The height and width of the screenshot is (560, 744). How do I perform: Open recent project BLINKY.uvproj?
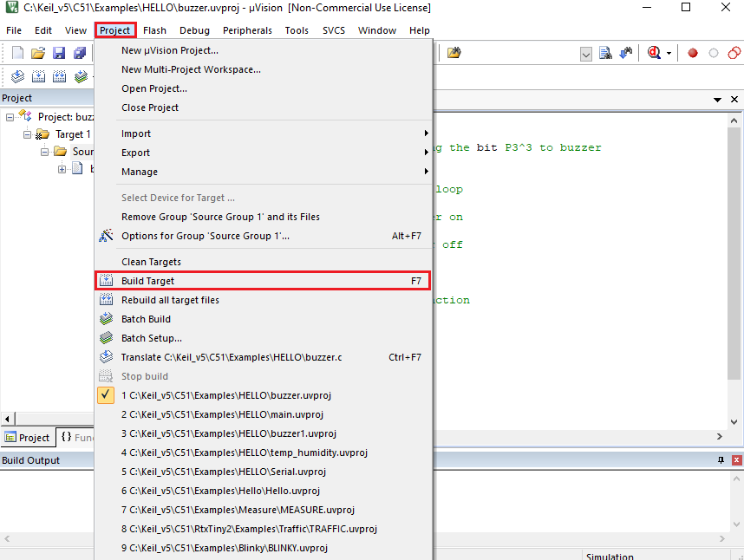coord(264,548)
